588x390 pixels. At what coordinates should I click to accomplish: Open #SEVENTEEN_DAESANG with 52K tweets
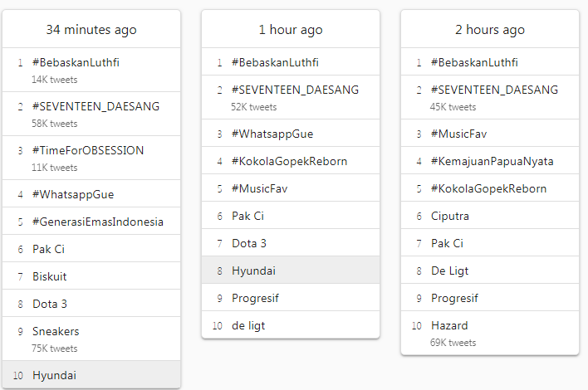click(x=291, y=97)
